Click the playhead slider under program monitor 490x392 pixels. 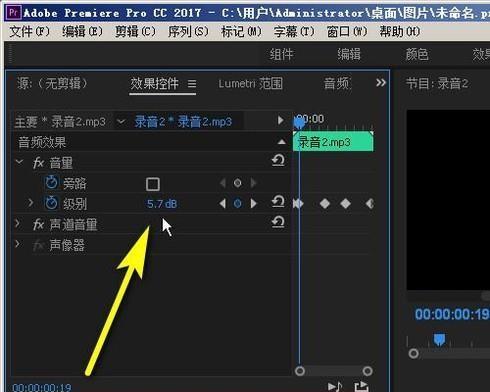[x=439, y=340]
